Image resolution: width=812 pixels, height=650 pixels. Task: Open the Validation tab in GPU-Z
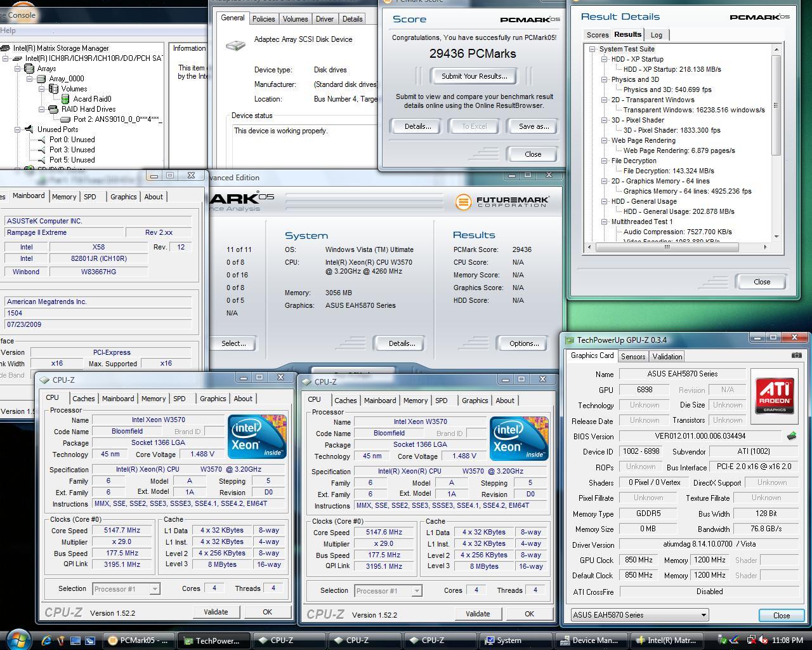click(x=667, y=357)
